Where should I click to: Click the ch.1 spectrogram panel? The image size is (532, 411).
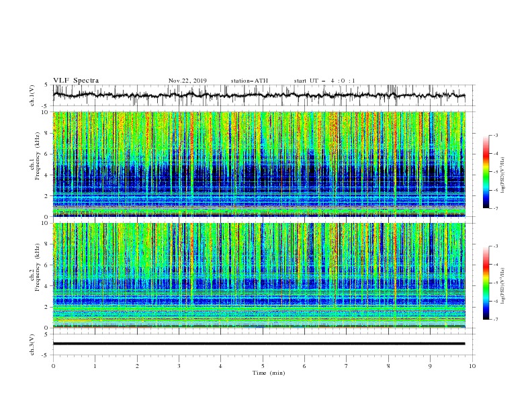(x=259, y=164)
